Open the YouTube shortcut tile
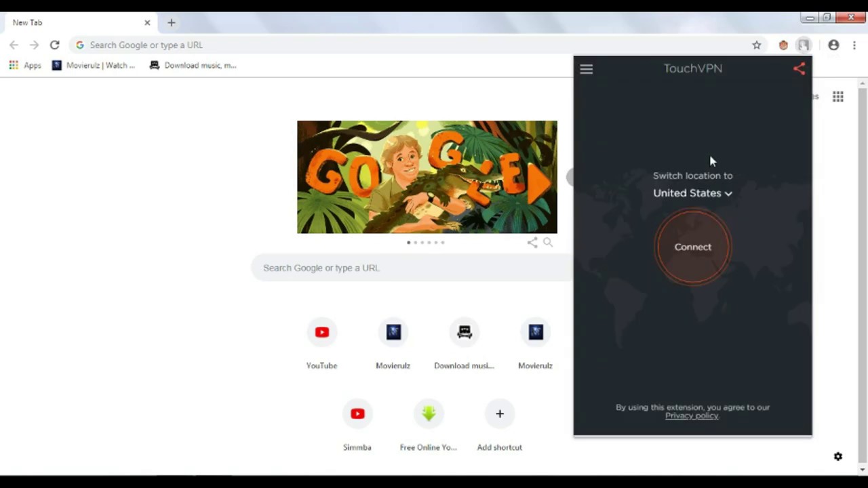Viewport: 868px width, 488px height. click(x=321, y=344)
